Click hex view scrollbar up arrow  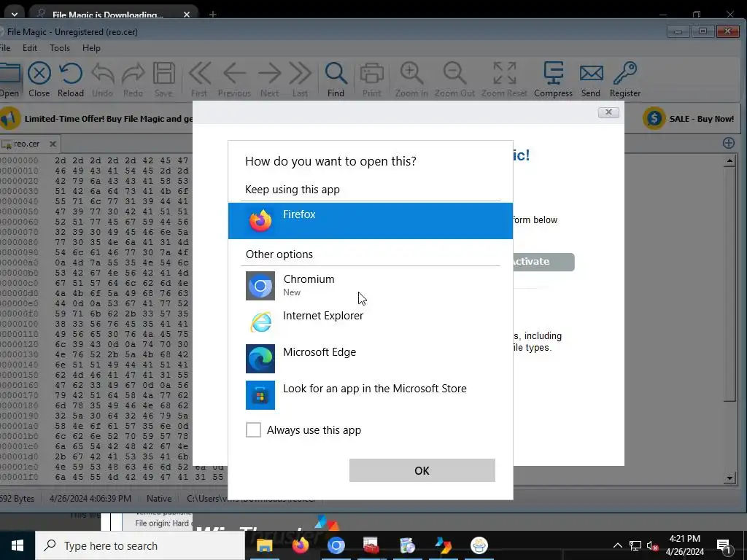(729, 161)
